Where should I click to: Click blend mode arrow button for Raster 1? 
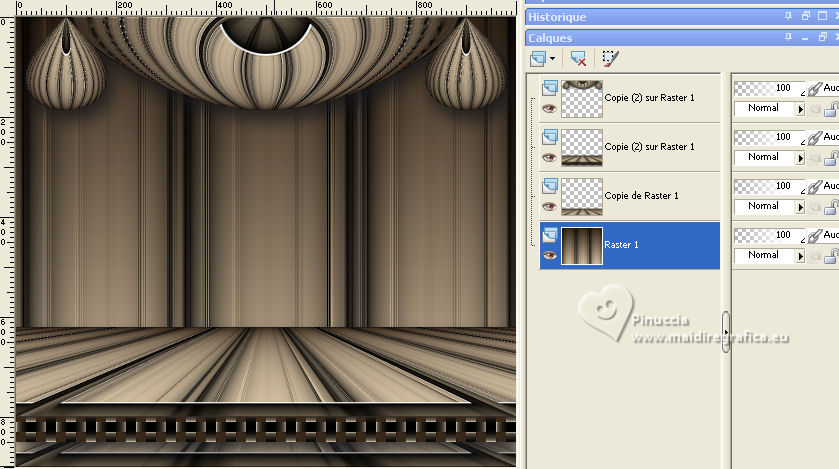(x=800, y=256)
